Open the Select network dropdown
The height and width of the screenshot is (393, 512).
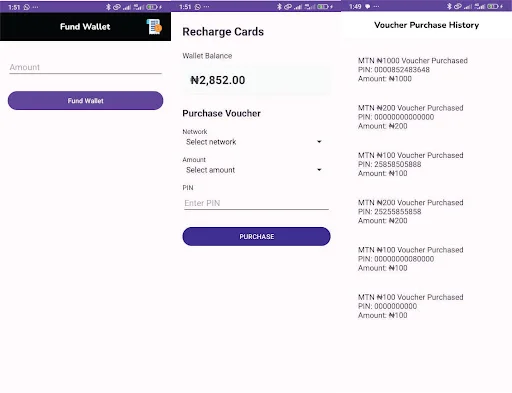(x=254, y=142)
